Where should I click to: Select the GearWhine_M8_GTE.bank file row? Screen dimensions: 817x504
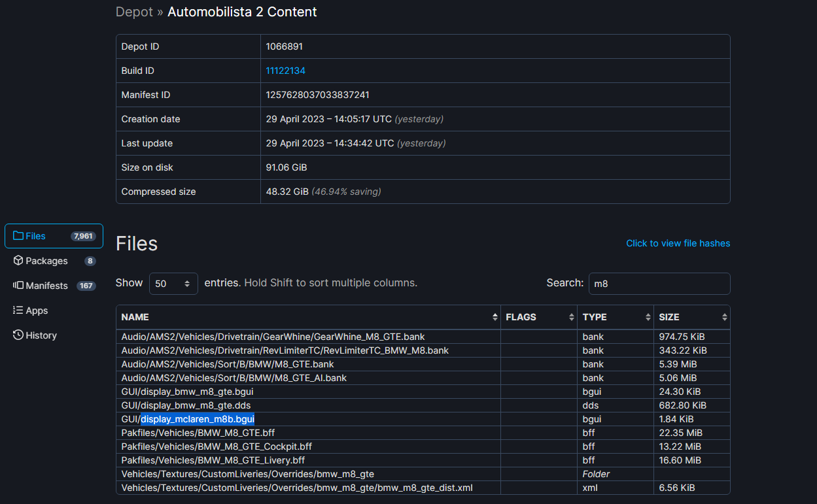(x=423, y=337)
